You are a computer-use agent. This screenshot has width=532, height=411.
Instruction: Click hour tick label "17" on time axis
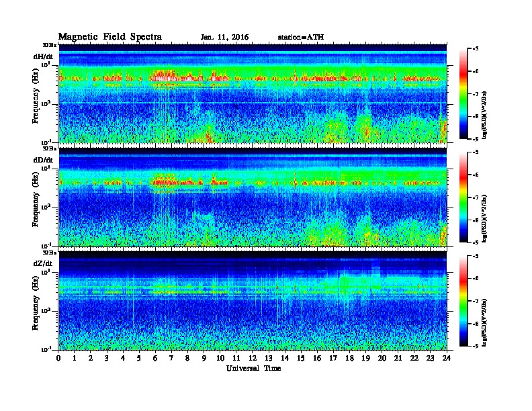tap(334, 359)
